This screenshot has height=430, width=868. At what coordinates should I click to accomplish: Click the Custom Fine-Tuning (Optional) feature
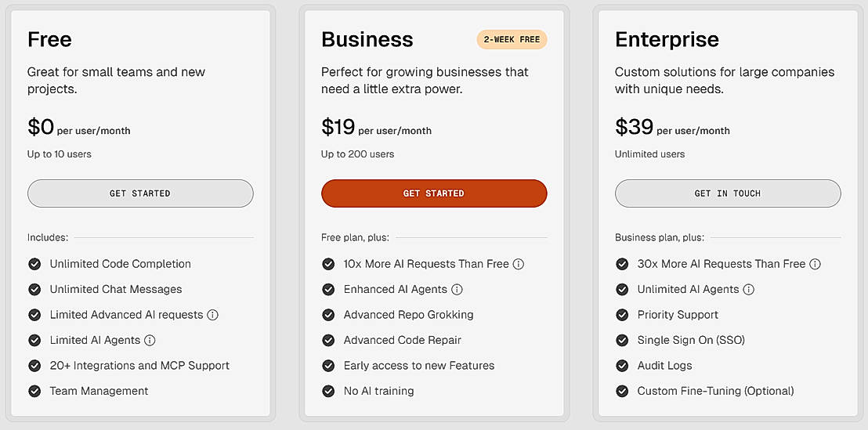coord(715,391)
